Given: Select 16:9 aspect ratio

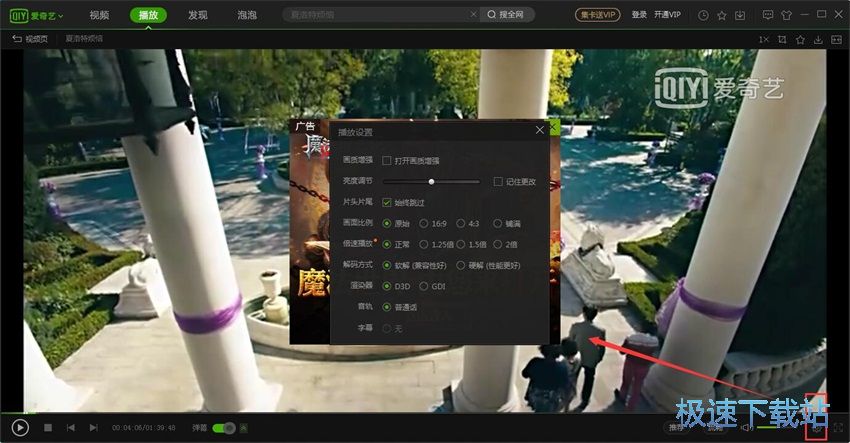Looking at the screenshot, I should click(433, 223).
